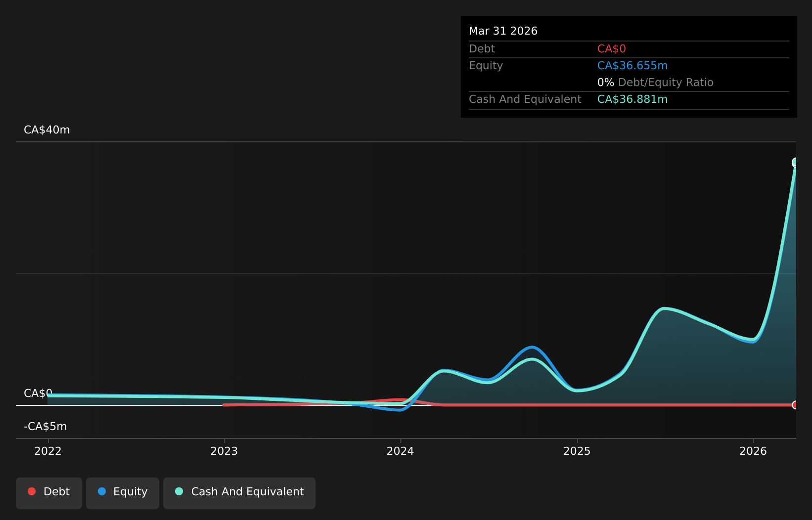Click the 2023 x-axis label
This screenshot has height=520, width=812.
pos(224,451)
